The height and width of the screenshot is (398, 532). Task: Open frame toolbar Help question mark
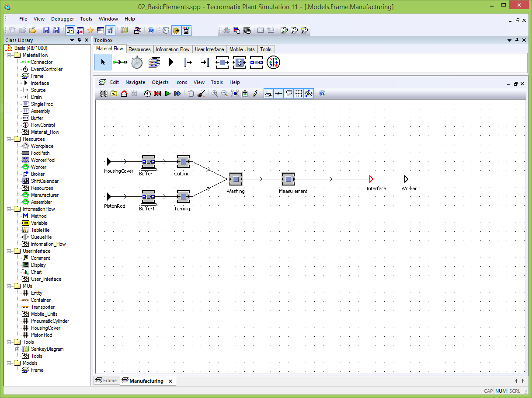tap(322, 93)
